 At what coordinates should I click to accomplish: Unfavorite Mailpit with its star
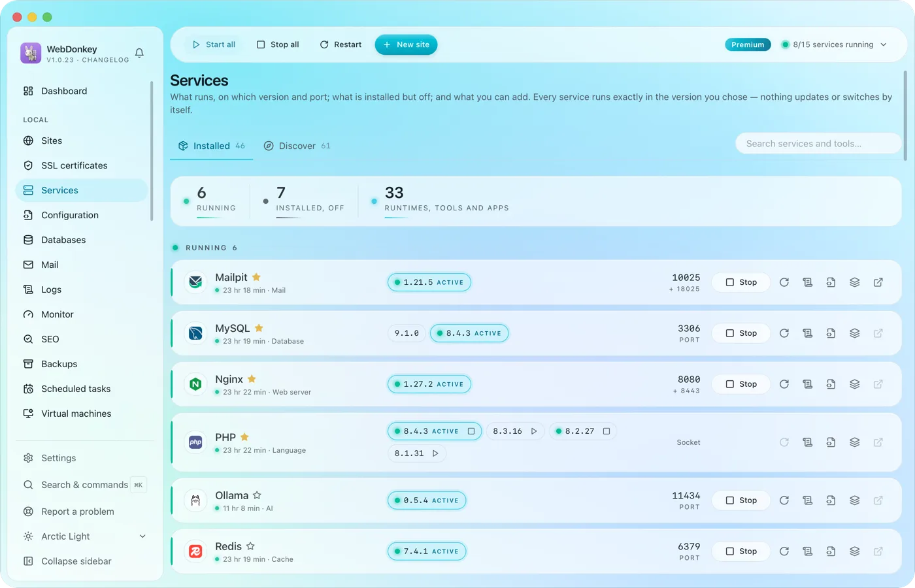point(256,277)
